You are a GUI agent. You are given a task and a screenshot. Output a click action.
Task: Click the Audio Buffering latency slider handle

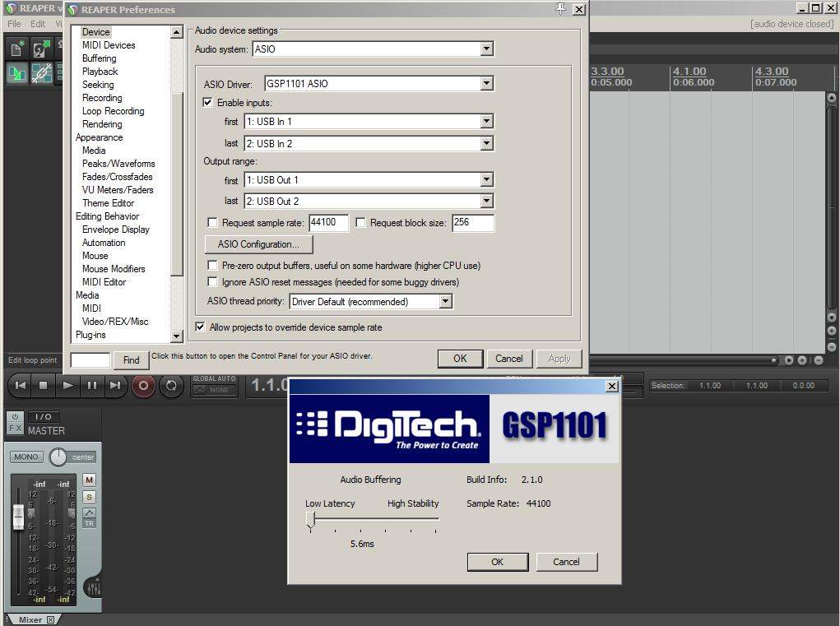point(311,519)
